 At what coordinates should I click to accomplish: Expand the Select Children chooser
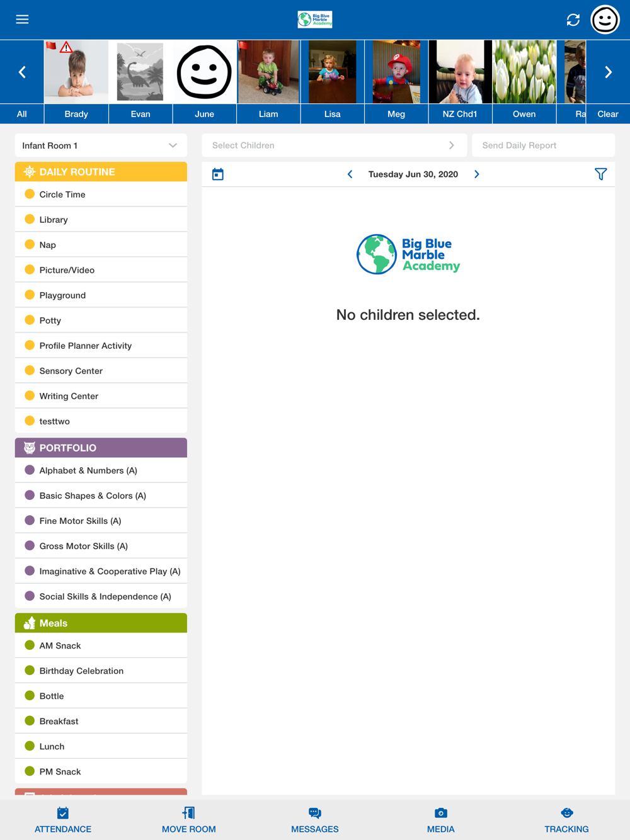pyautogui.click(x=334, y=145)
